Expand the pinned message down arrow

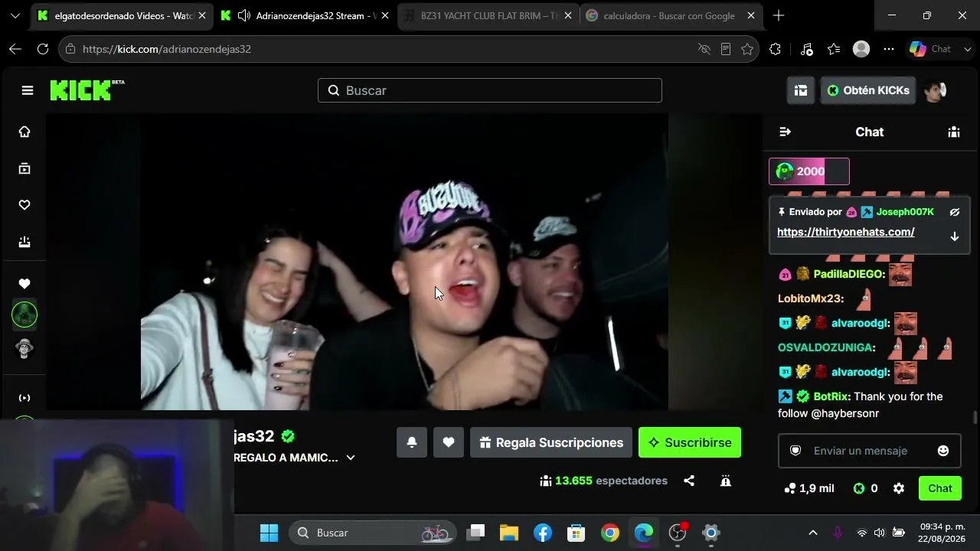coord(955,236)
